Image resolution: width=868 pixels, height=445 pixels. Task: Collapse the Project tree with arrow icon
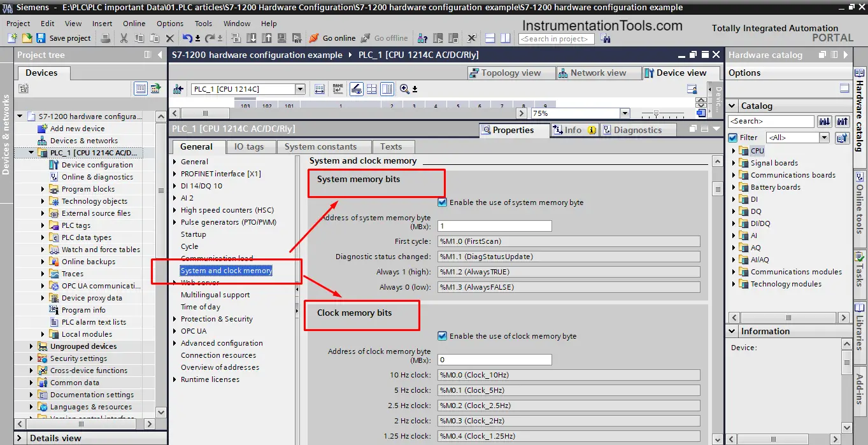[x=159, y=55]
